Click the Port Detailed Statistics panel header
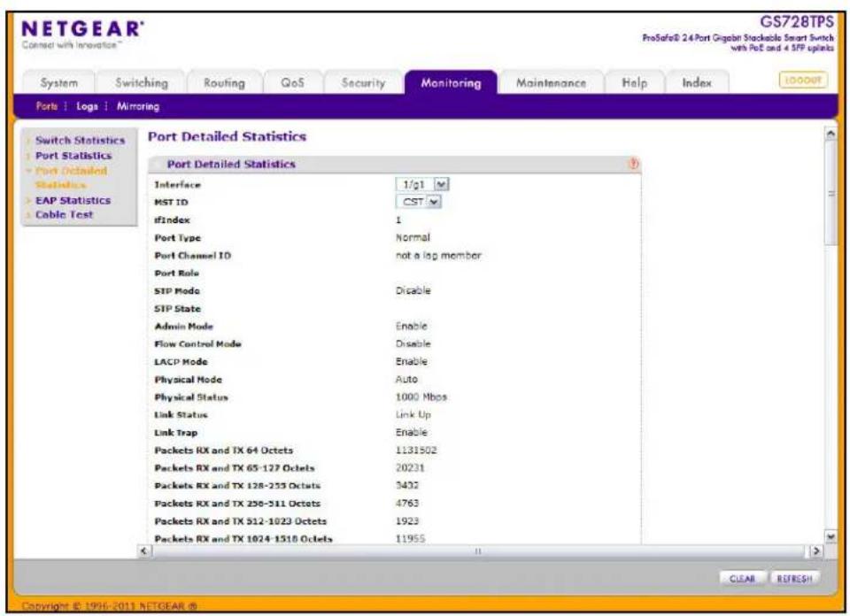This screenshot has width=850, height=616. click(x=394, y=164)
